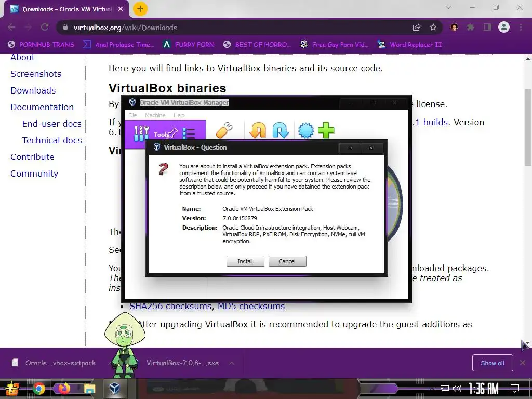Image resolution: width=532 pixels, height=399 pixels.
Task: Open the Chrome extensions puzzle icon
Action: [471, 27]
